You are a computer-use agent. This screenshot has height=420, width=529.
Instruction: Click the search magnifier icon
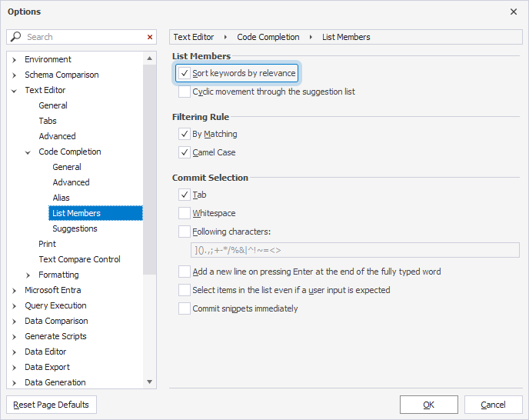click(15, 37)
